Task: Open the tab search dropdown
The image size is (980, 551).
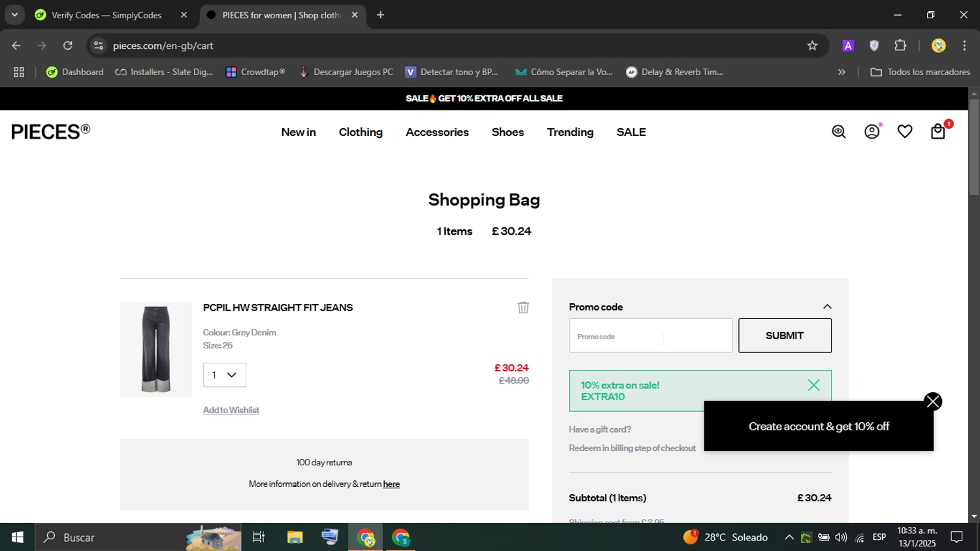Action: pos(14,15)
